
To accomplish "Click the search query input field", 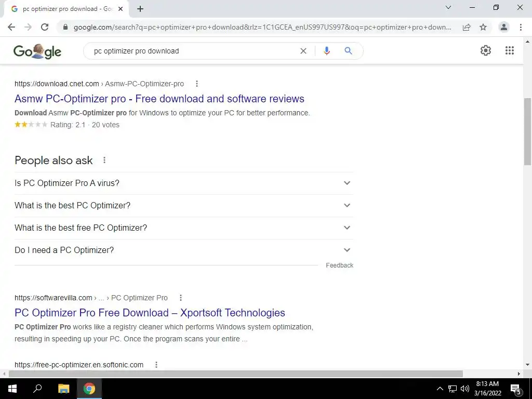I will [x=193, y=51].
